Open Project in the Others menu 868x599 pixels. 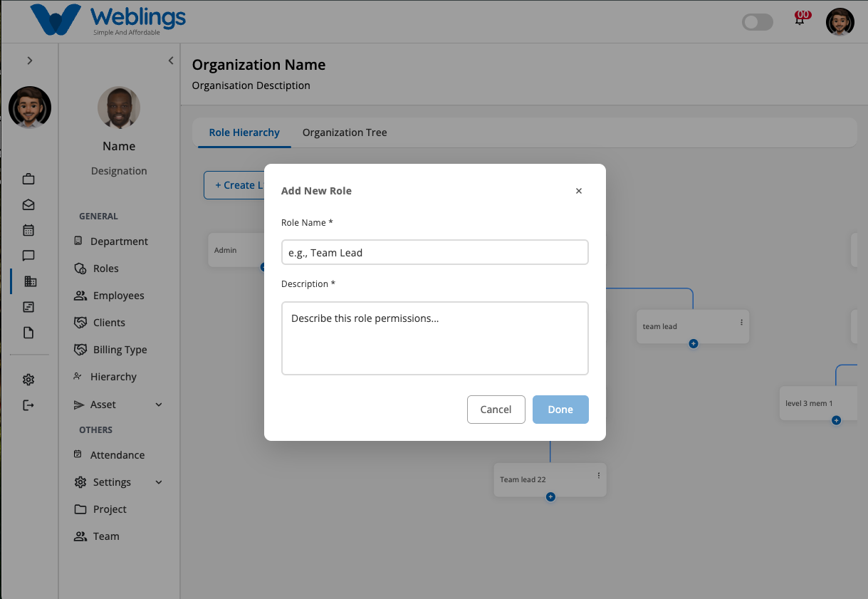click(100, 509)
